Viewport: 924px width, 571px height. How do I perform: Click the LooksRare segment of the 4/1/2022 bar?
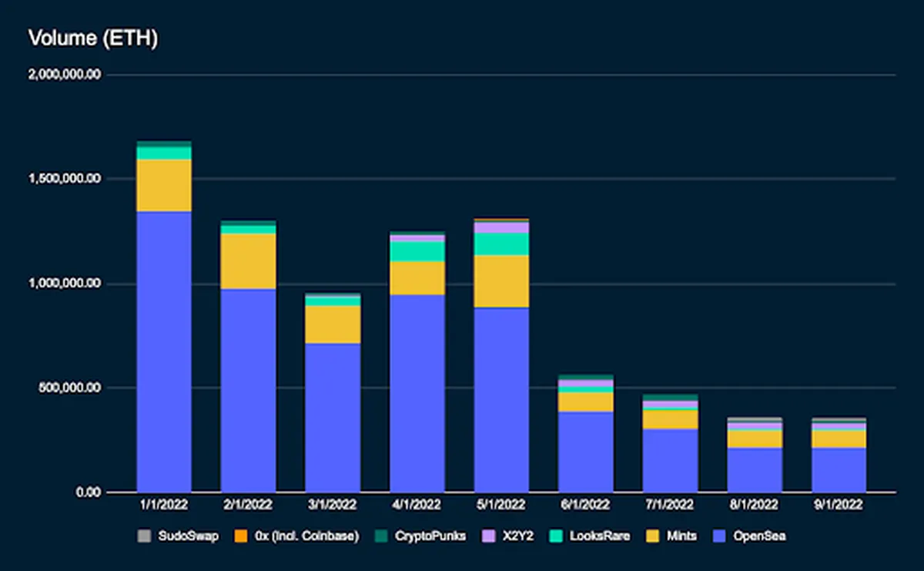(417, 251)
